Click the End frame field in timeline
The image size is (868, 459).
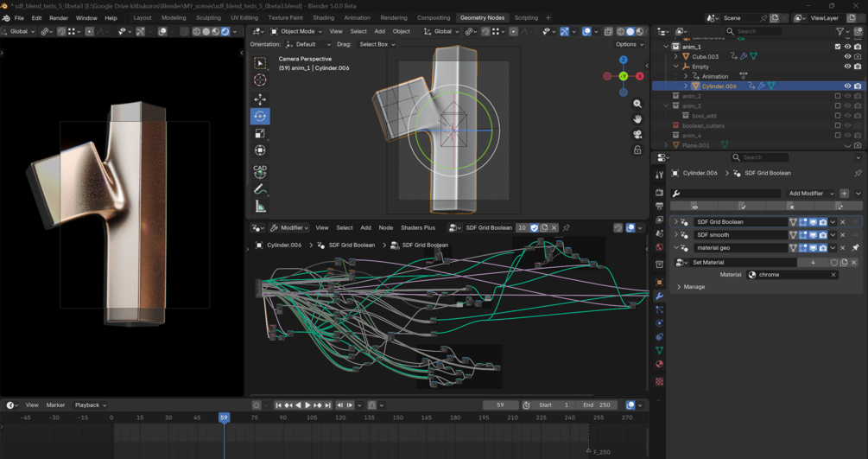click(597, 405)
